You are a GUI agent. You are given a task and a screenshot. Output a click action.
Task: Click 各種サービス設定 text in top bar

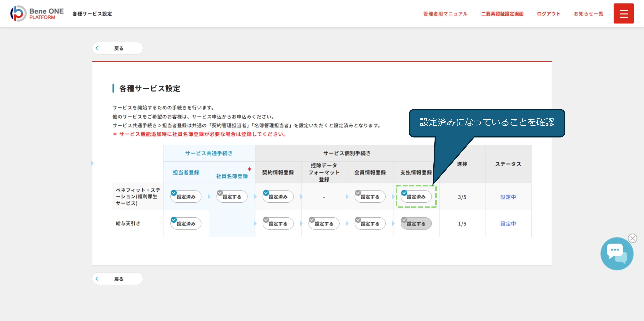click(92, 14)
